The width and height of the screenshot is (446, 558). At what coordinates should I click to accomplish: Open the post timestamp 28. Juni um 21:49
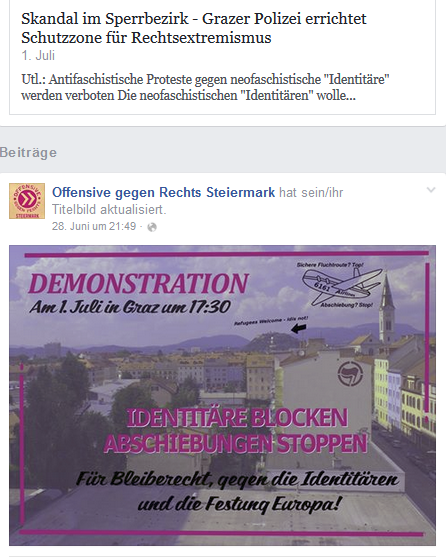[x=94, y=226]
